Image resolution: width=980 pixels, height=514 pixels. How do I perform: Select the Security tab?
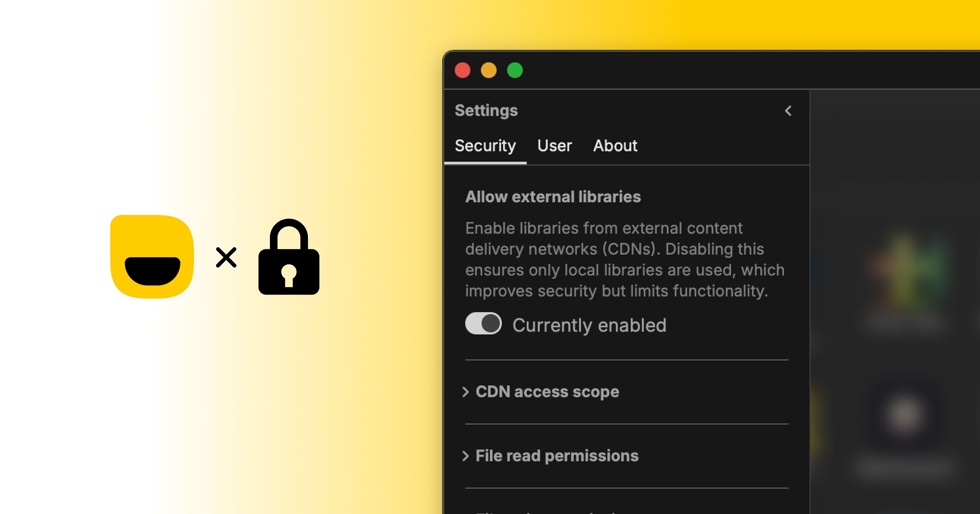tap(485, 146)
